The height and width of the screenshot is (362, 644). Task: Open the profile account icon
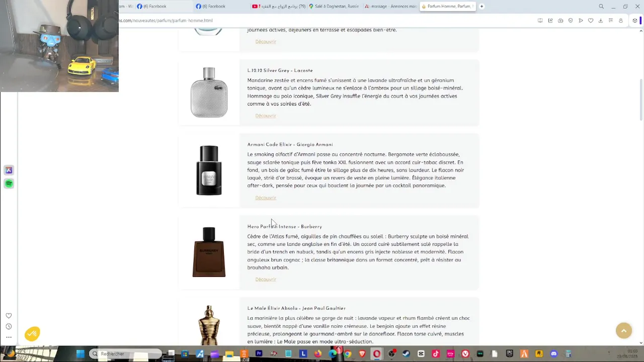(621, 21)
